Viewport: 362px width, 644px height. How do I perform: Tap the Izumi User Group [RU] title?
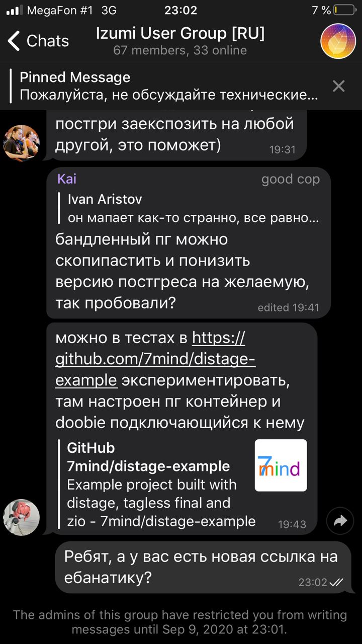(180, 34)
